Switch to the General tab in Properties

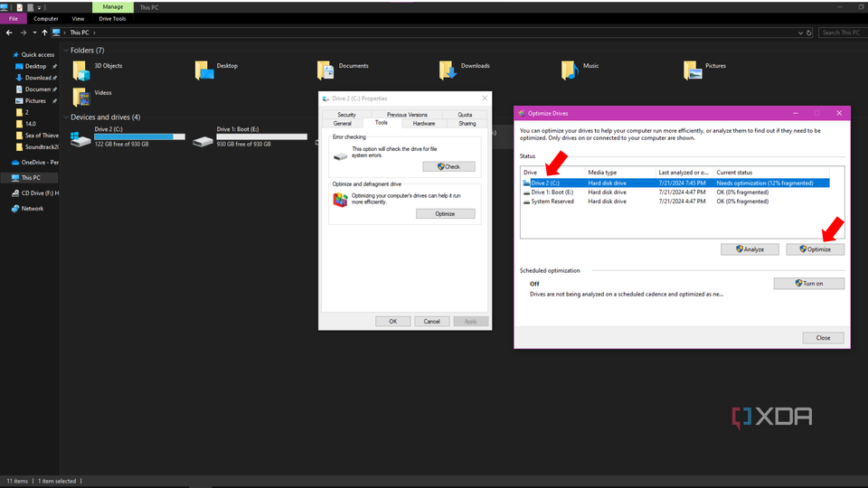(x=342, y=124)
